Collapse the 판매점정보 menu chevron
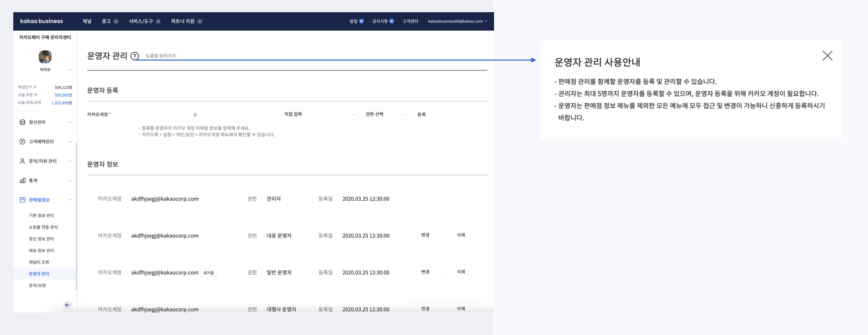Viewport: 868px width, 335px height. coord(70,200)
